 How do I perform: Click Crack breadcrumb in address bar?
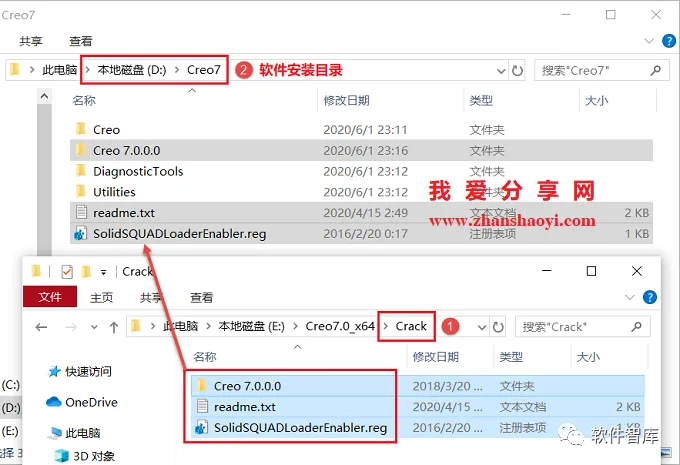click(411, 326)
